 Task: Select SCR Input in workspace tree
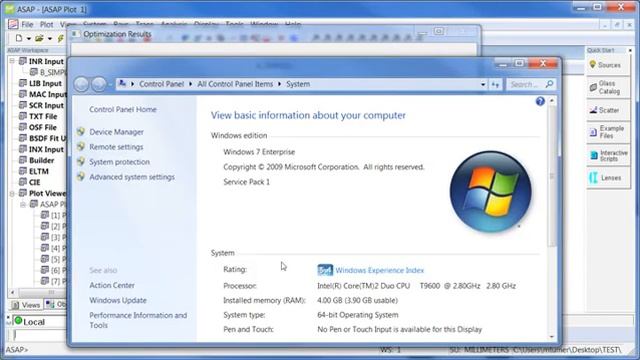click(x=46, y=105)
